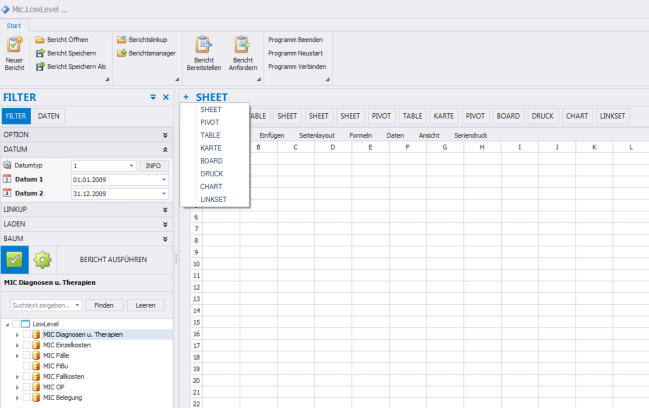
Task: Save report via Bericht Speichern
Action: [70, 53]
